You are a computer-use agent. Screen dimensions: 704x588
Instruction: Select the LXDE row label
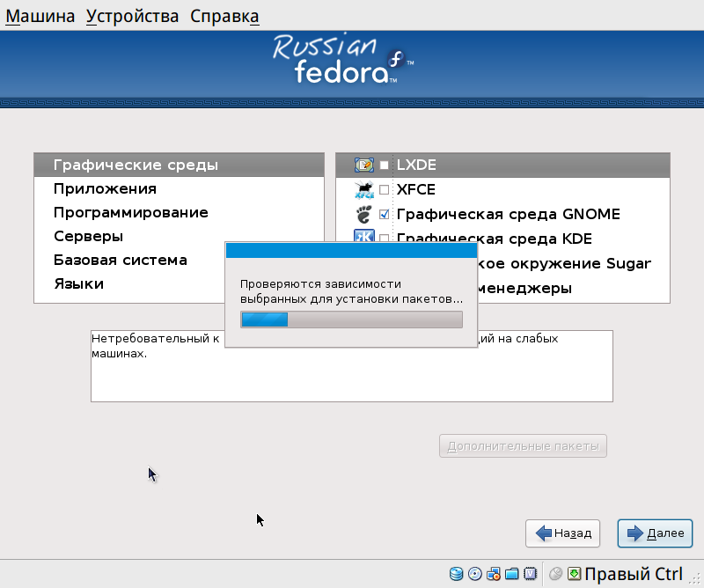[416, 165]
